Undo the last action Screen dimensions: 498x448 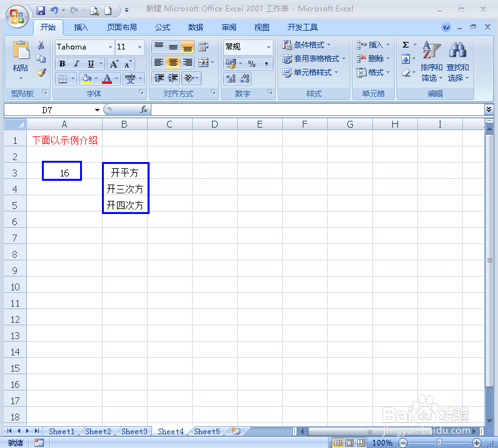click(54, 11)
